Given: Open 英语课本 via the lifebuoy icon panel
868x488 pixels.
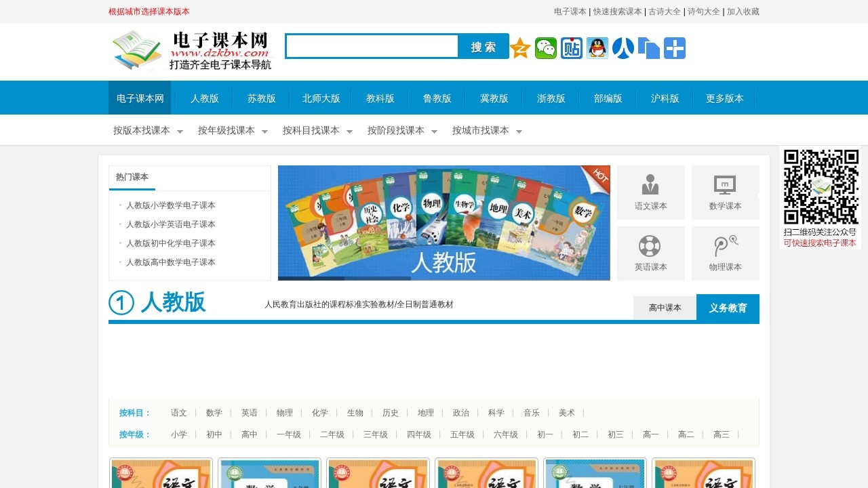Looking at the screenshot, I should pyautogui.click(x=650, y=253).
